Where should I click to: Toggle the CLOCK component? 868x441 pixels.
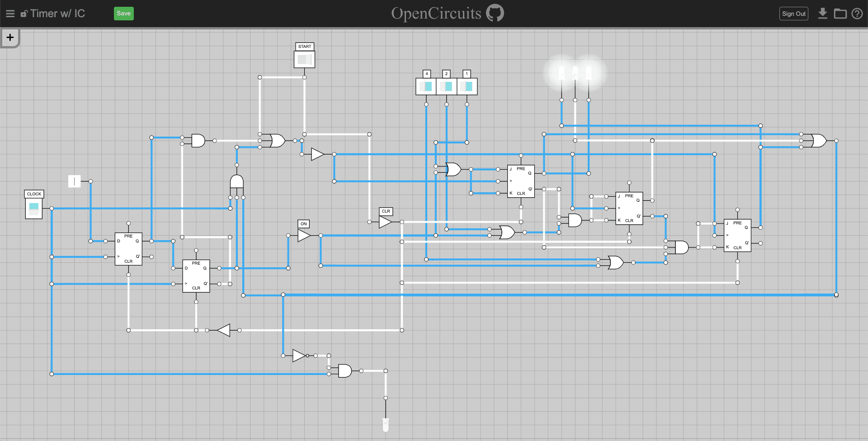tap(34, 209)
